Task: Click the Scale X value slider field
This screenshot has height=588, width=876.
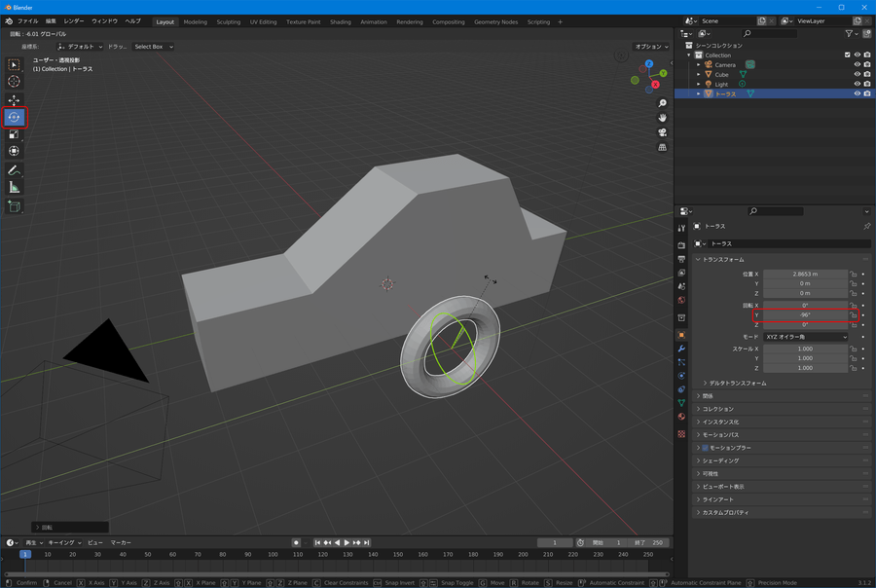Action: 804,349
